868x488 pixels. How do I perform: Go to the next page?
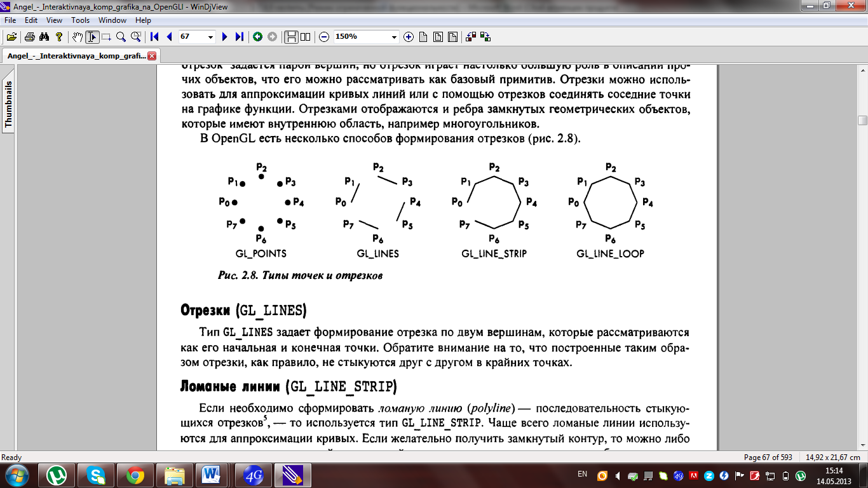(224, 37)
